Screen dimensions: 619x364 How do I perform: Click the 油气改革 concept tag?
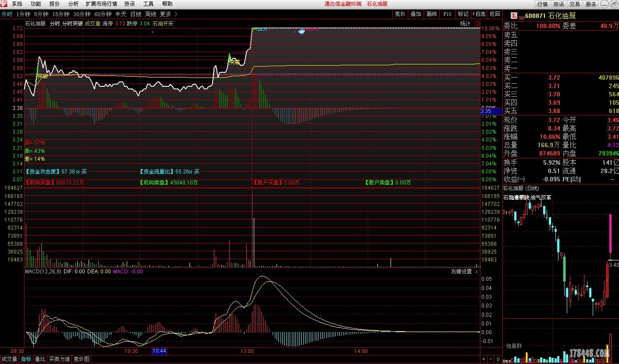(541, 198)
